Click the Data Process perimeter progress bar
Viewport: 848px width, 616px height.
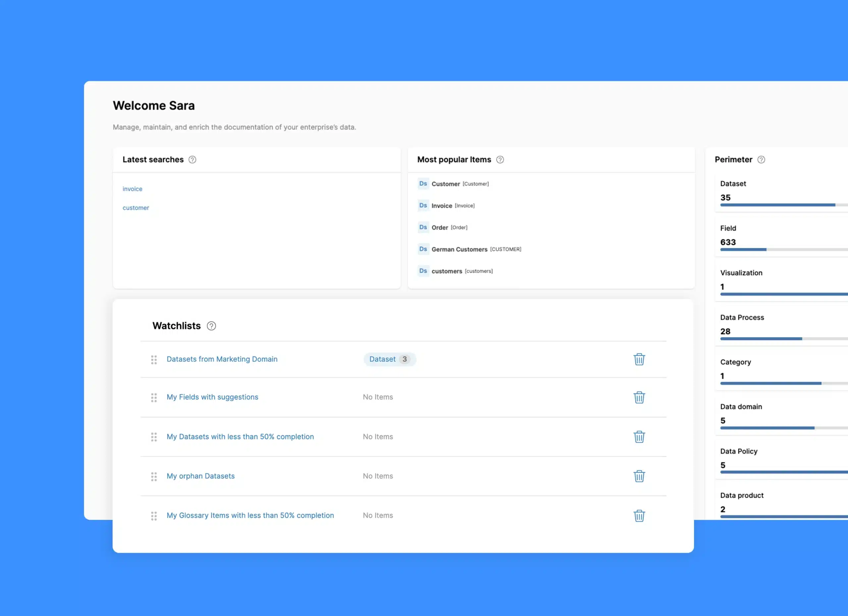coord(784,339)
